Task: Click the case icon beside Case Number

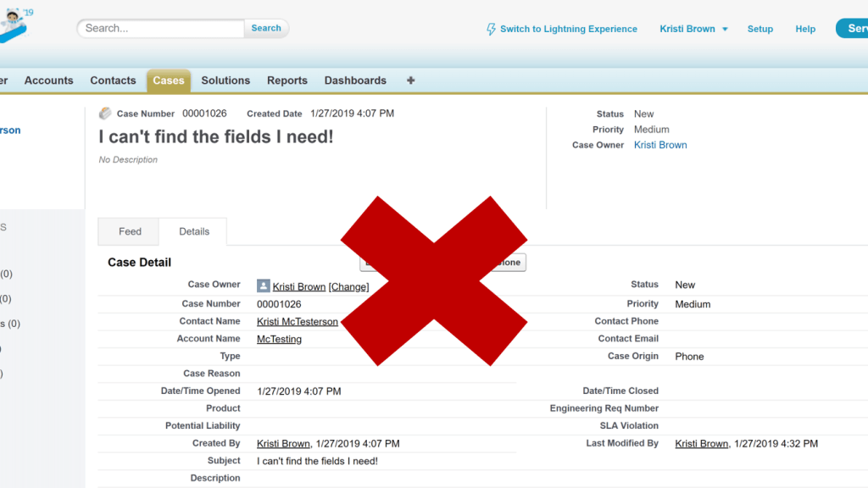Action: tap(105, 114)
